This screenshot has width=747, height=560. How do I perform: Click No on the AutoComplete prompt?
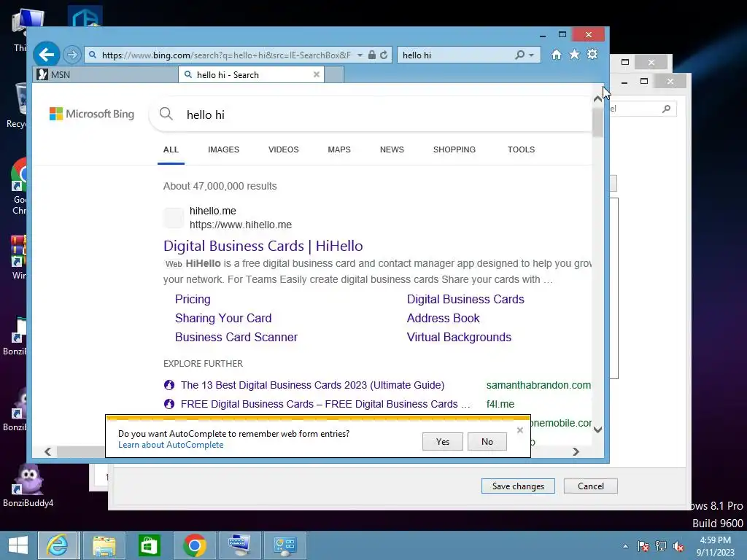coord(487,441)
